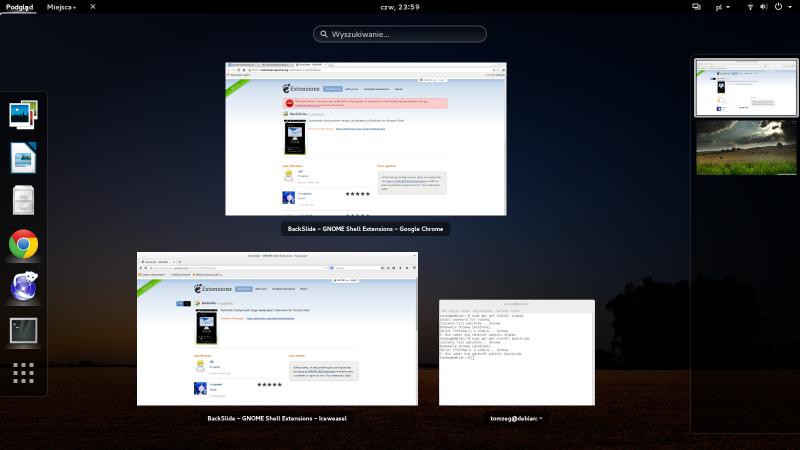
Task: Open the 'pl' keyboard layout dropdown
Action: [722, 7]
